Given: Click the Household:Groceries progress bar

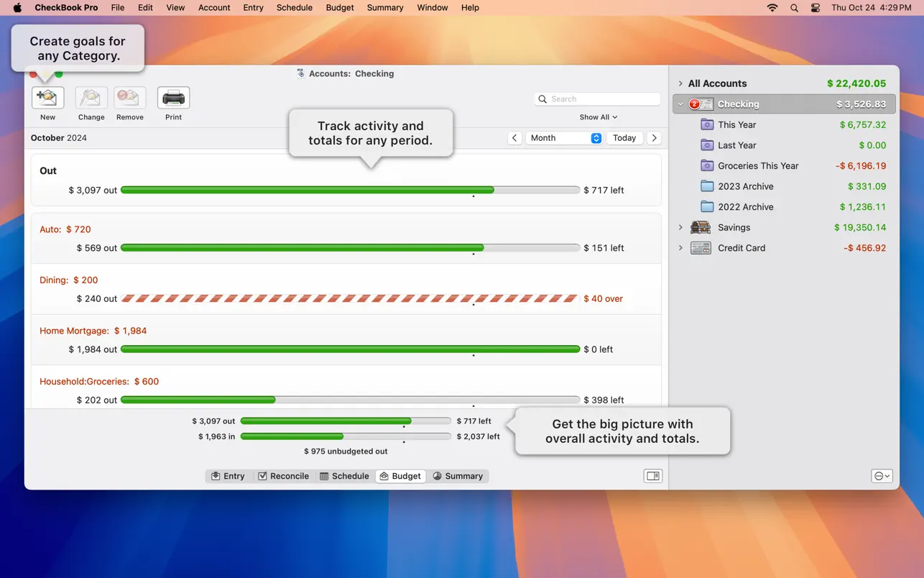Looking at the screenshot, I should (x=351, y=400).
